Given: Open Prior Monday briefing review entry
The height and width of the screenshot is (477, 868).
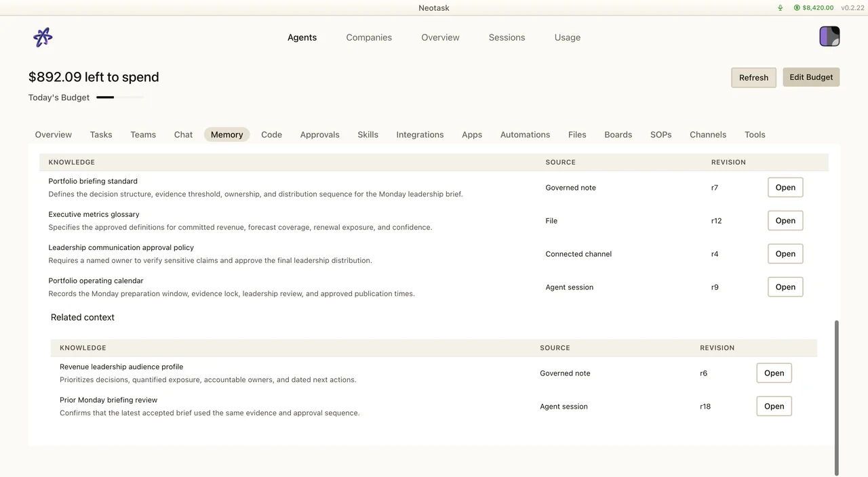Looking at the screenshot, I should (x=774, y=407).
